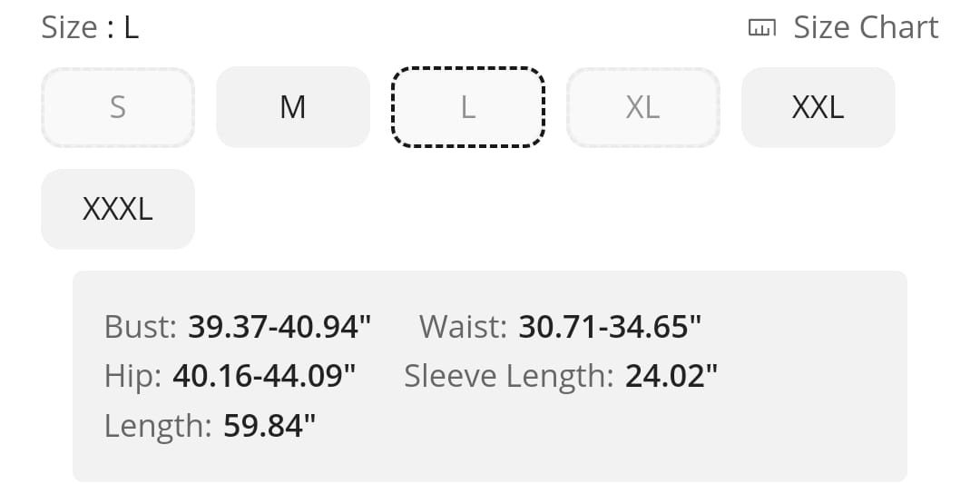
Task: Click the Length label on the last row
Action: 158,425
